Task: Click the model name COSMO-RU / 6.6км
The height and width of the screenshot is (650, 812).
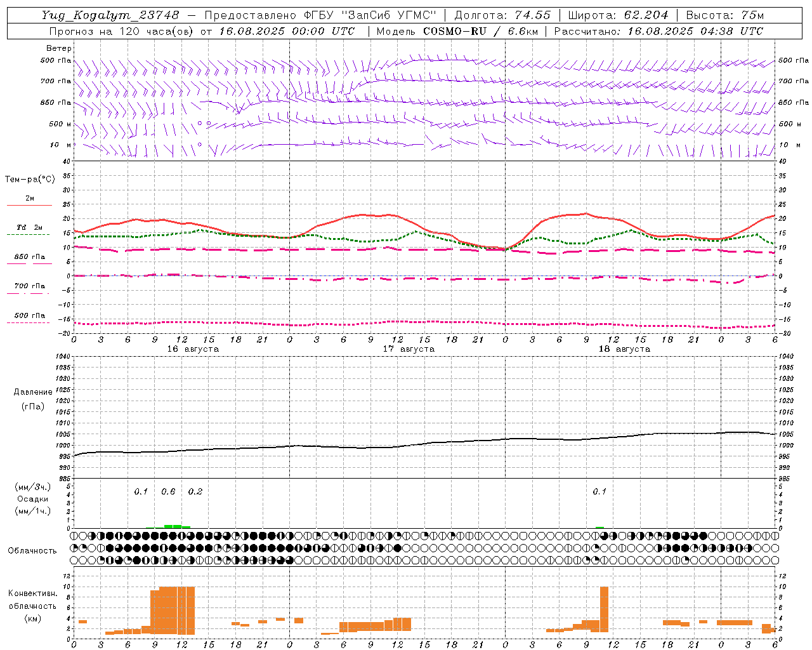Action: point(480,31)
